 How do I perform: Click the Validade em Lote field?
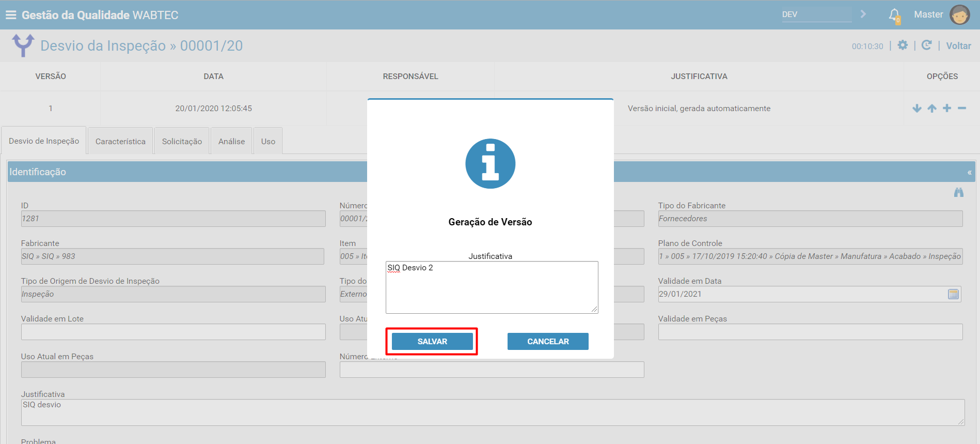click(x=173, y=332)
